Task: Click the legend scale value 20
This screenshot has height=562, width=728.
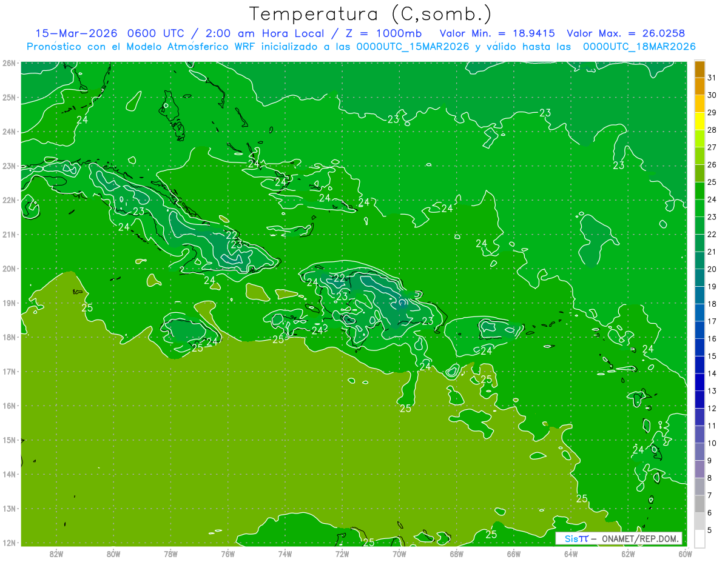Action: coord(712,269)
